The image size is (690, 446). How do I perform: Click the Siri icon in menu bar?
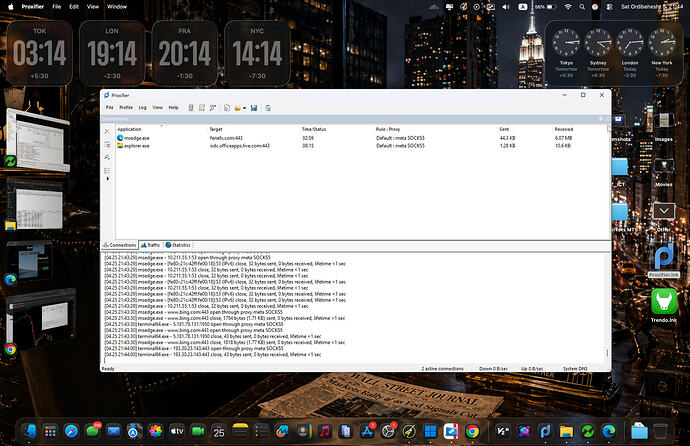(595, 7)
